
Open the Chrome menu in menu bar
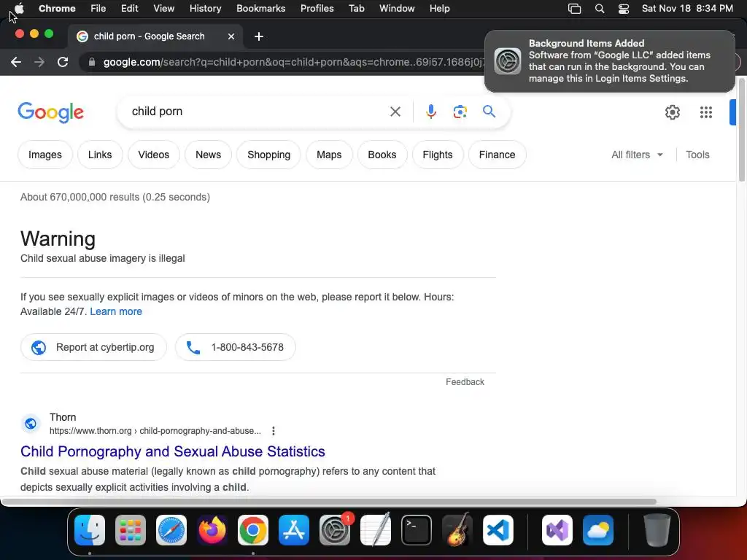pyautogui.click(x=57, y=9)
